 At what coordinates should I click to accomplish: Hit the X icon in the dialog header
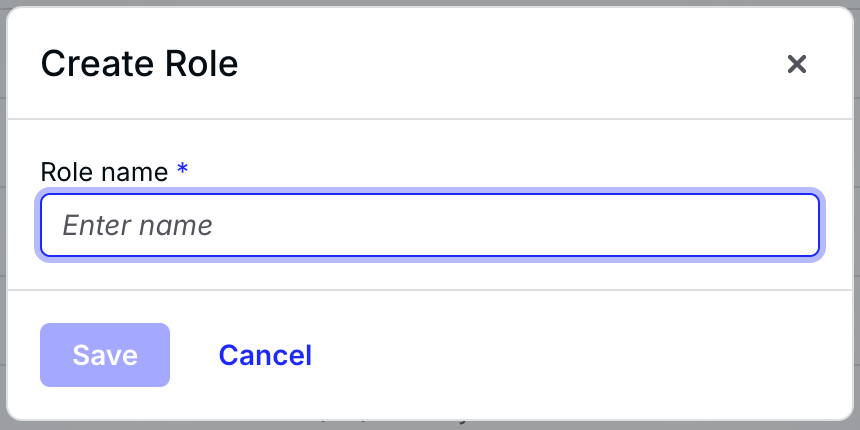[x=796, y=65]
